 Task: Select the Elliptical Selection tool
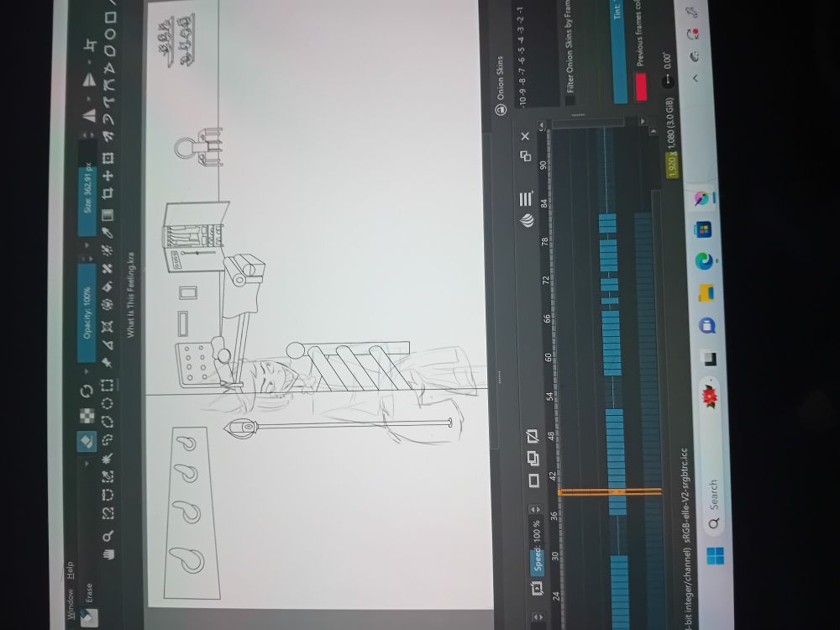click(x=108, y=405)
